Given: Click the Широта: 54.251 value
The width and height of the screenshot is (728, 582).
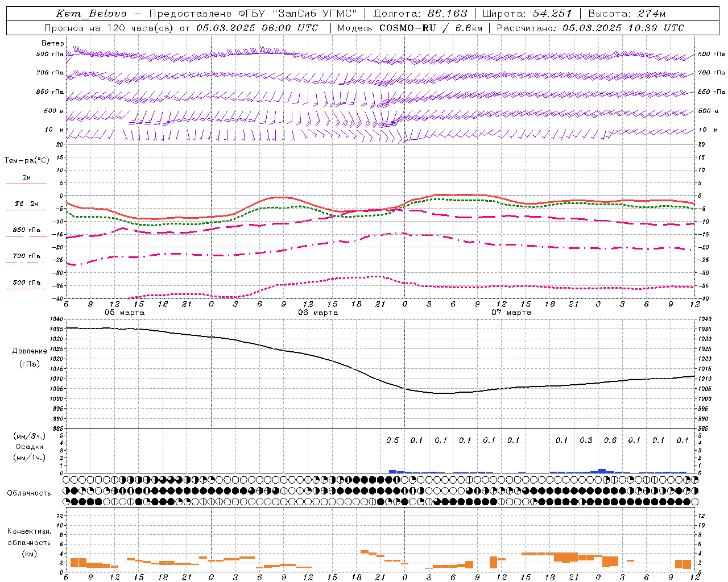Looking at the screenshot, I should (527, 14).
